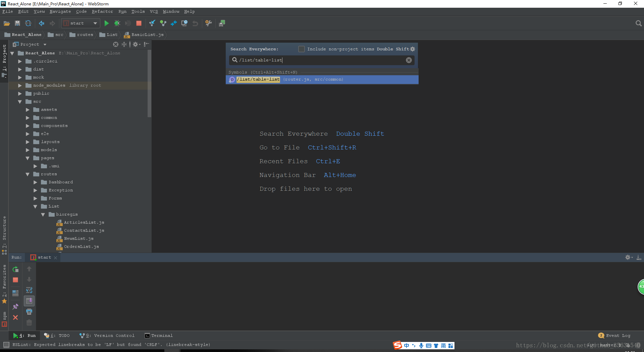644x352 pixels.
Task: Stop the process with toolbar red square
Action: click(x=139, y=23)
